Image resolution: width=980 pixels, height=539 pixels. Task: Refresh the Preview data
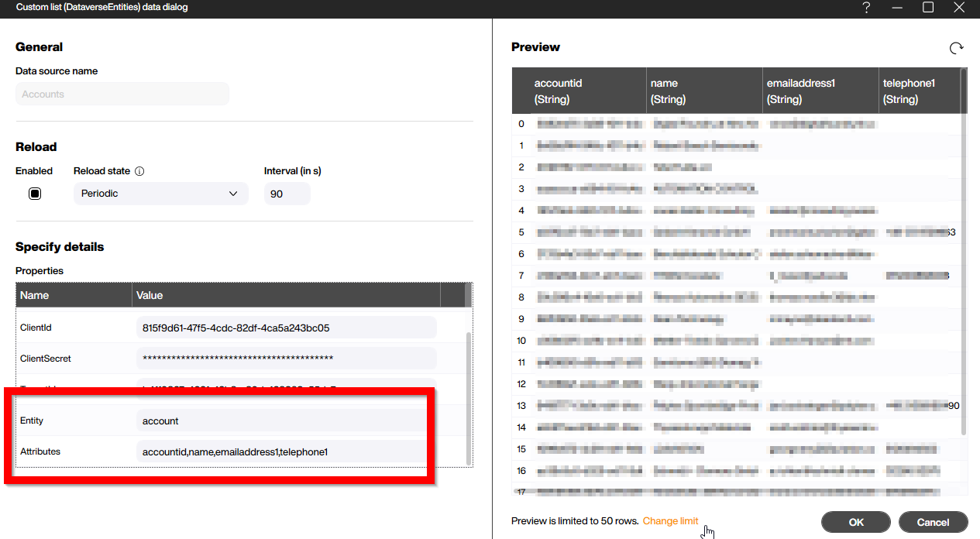[956, 47]
